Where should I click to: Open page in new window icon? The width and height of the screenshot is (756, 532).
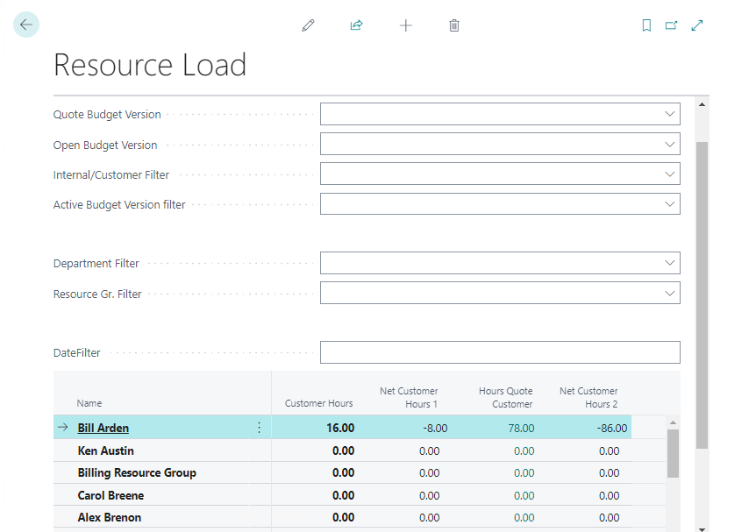coord(671,25)
